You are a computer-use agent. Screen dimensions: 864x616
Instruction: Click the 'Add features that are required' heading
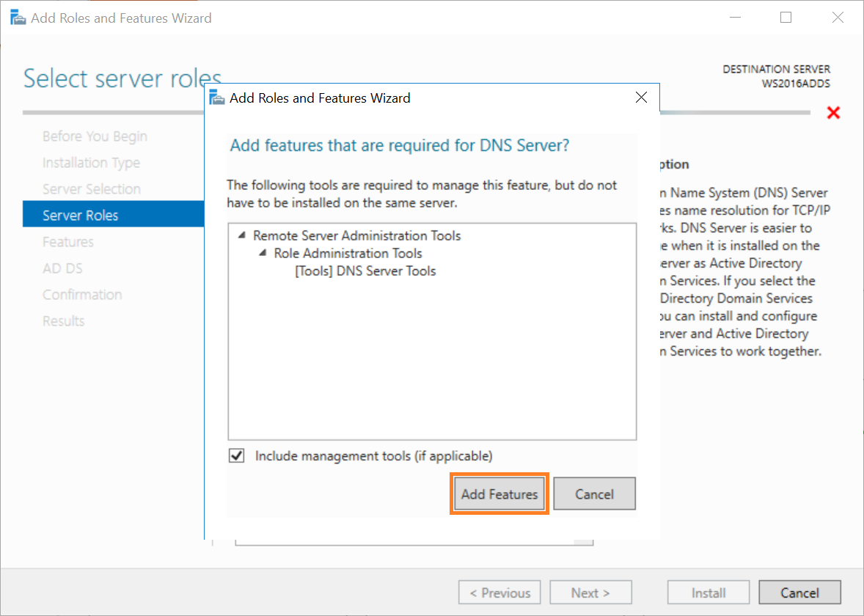click(400, 145)
